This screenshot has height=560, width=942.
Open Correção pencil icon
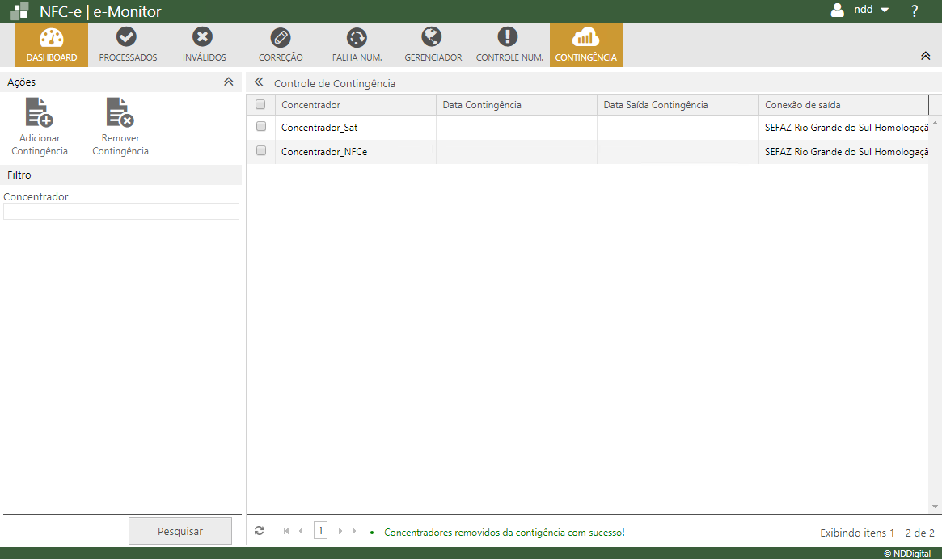281,37
